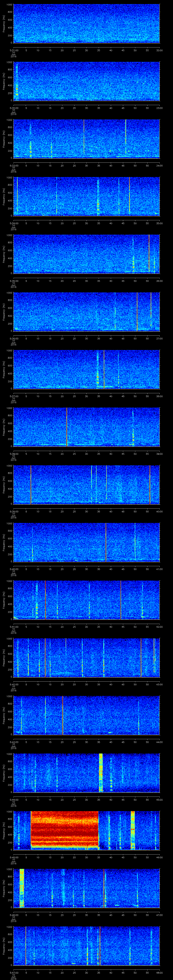Click the spectrogram panel starting at 5:36:00

pos(87,312)
